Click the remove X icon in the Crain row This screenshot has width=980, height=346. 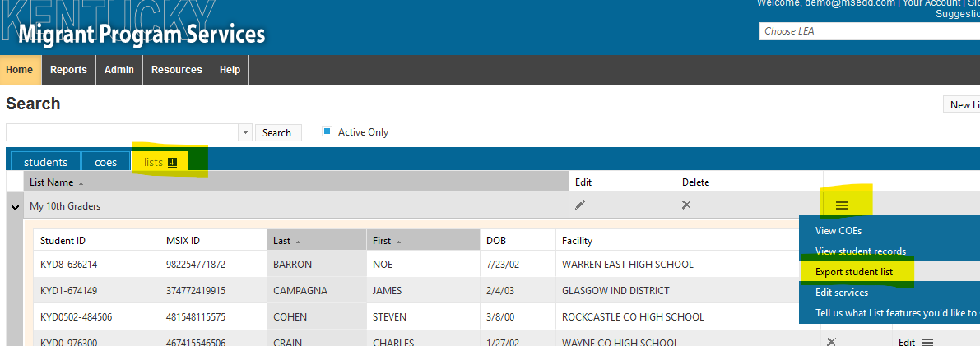[x=831, y=342]
